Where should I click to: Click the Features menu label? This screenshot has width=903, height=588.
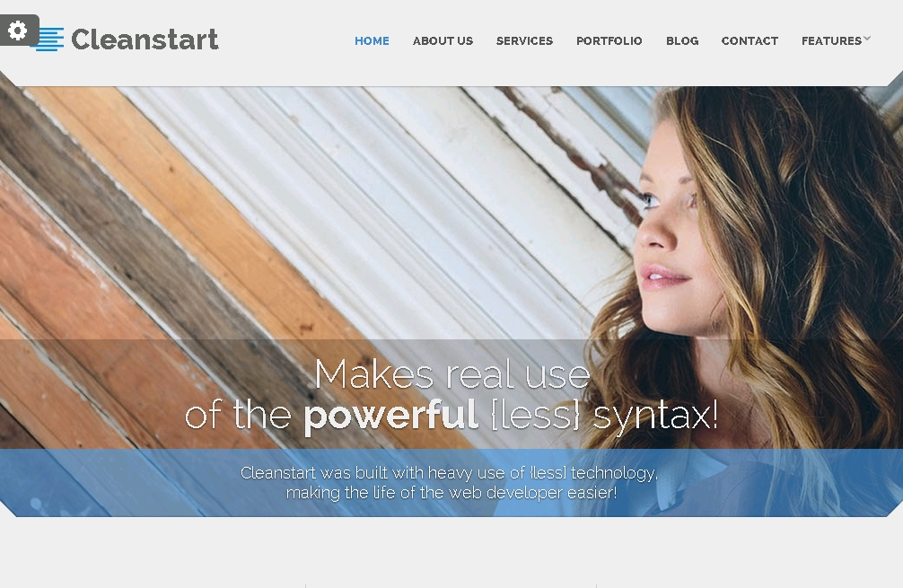[x=831, y=41]
